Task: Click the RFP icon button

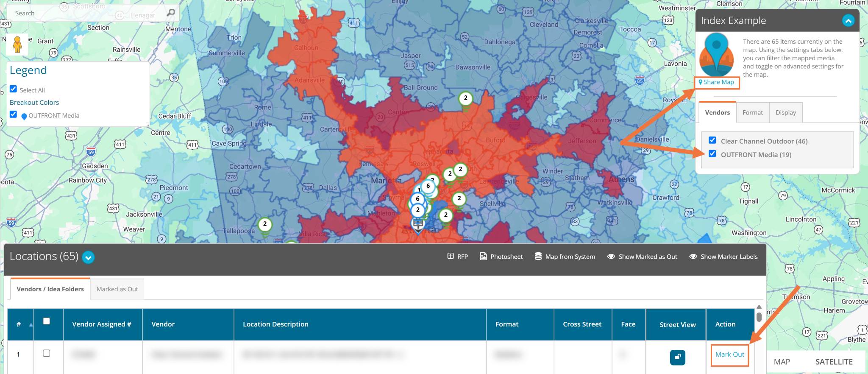Action: [x=457, y=257]
